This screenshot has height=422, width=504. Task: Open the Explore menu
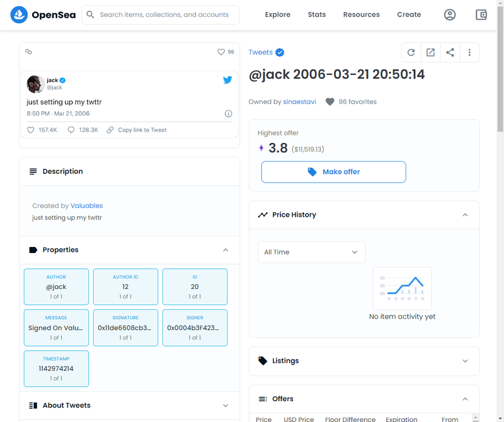pyautogui.click(x=277, y=14)
